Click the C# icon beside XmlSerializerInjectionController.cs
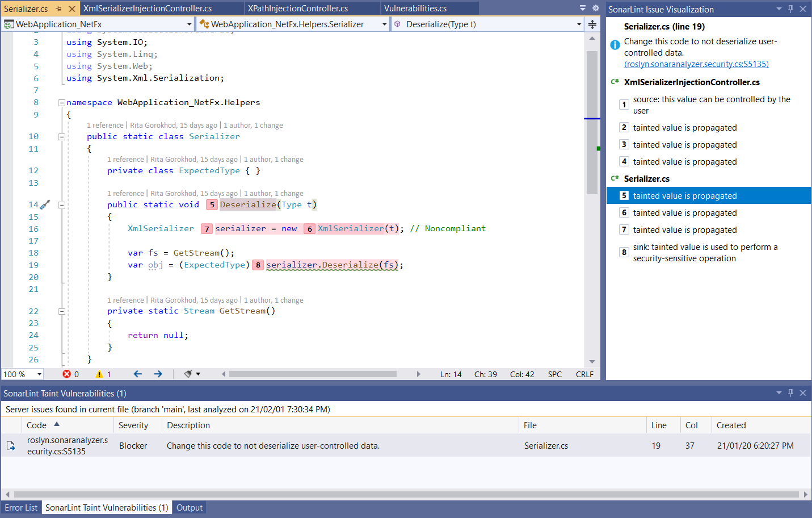812x518 pixels. pos(615,82)
